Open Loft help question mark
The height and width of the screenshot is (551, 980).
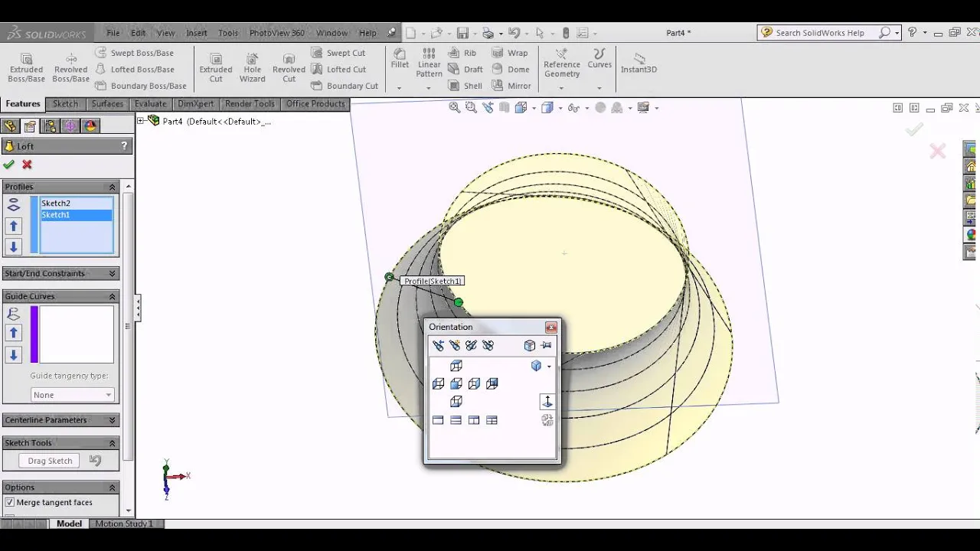click(124, 146)
